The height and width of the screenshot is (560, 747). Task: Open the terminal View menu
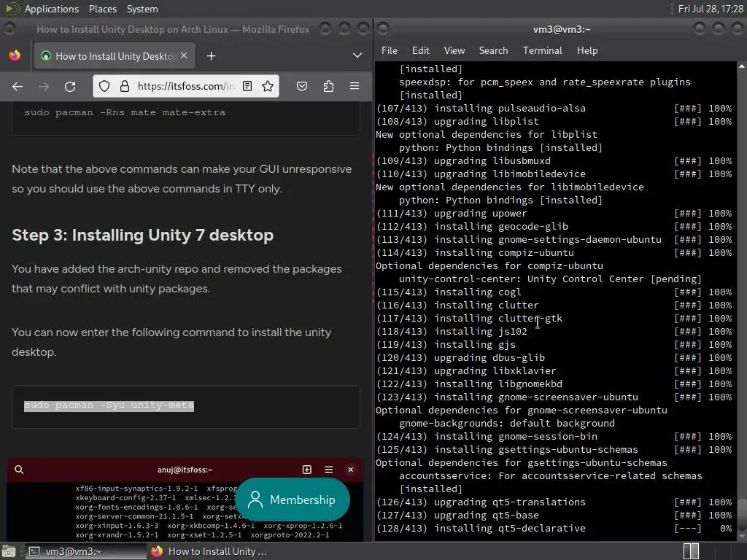pos(454,50)
